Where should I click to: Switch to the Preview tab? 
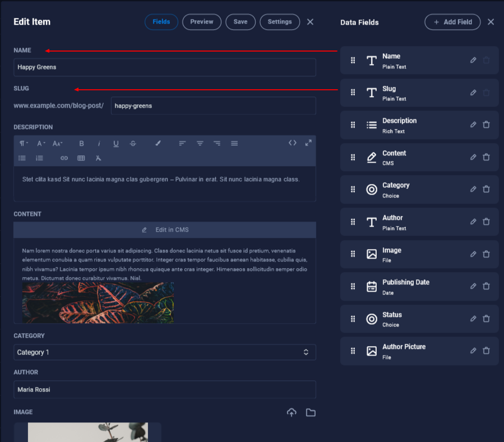point(202,22)
